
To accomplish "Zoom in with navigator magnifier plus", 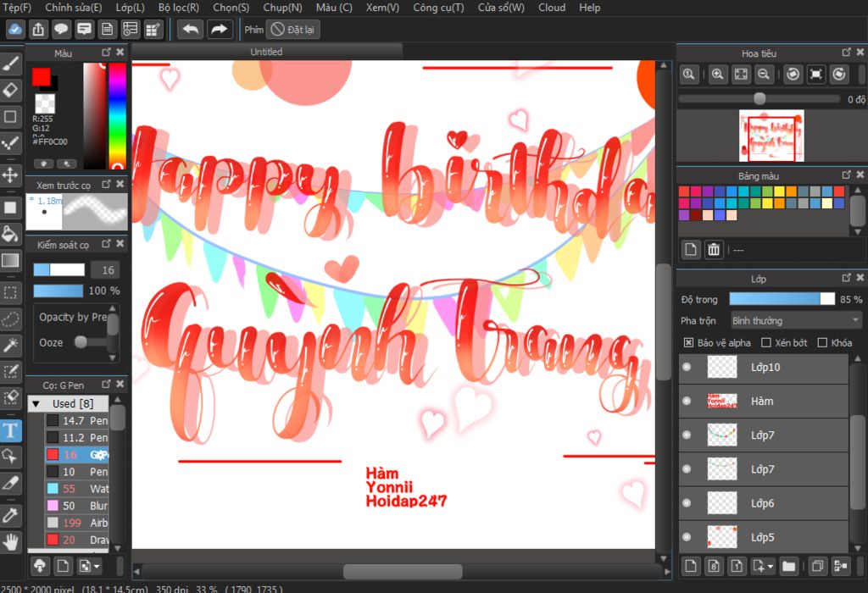I will pos(717,75).
